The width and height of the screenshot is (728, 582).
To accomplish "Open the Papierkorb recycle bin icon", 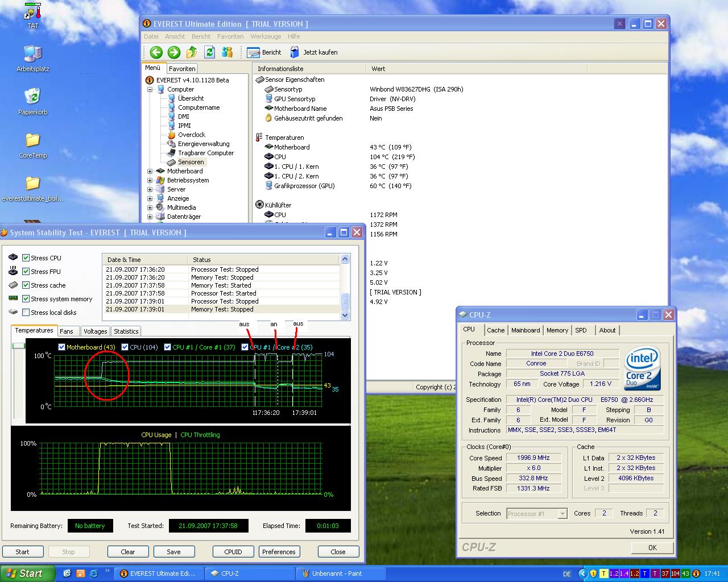I will tap(33, 102).
